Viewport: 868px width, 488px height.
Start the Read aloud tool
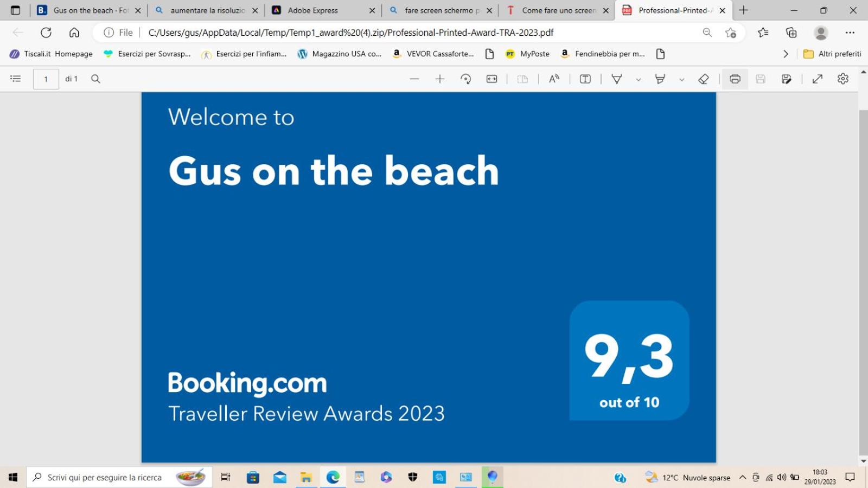(554, 79)
